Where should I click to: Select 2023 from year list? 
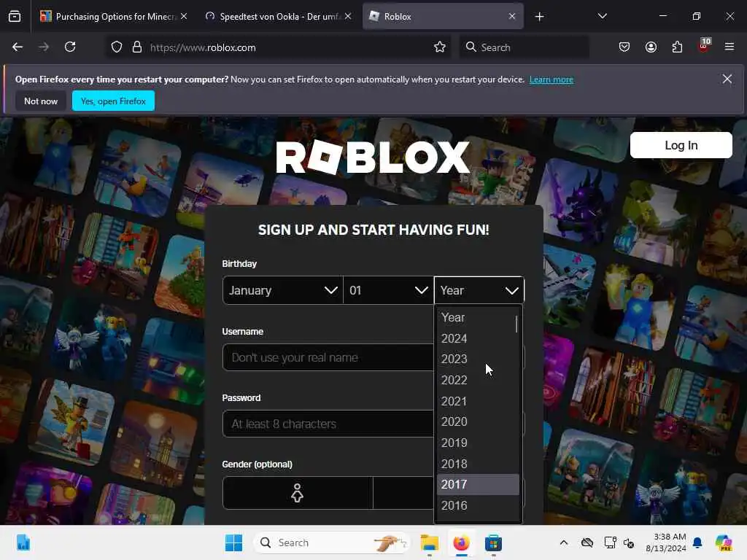coord(478,359)
